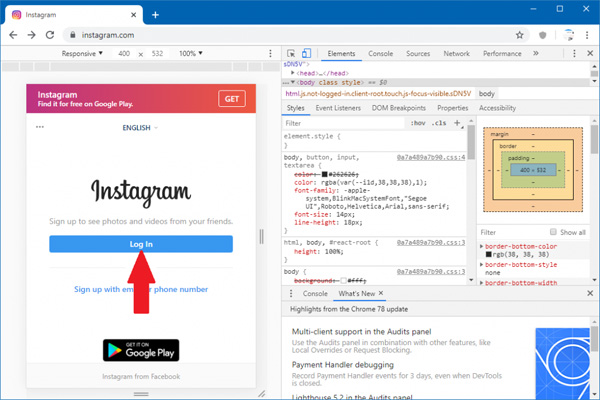Click the new style rule plus icon
600x400 pixels.
coord(457,123)
